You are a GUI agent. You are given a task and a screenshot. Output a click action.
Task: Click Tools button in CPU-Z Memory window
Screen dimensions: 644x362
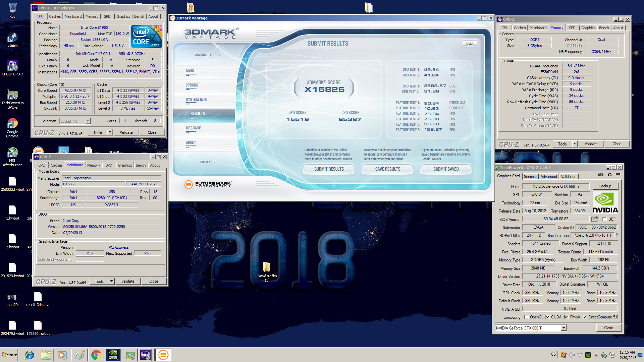pyautogui.click(x=562, y=144)
